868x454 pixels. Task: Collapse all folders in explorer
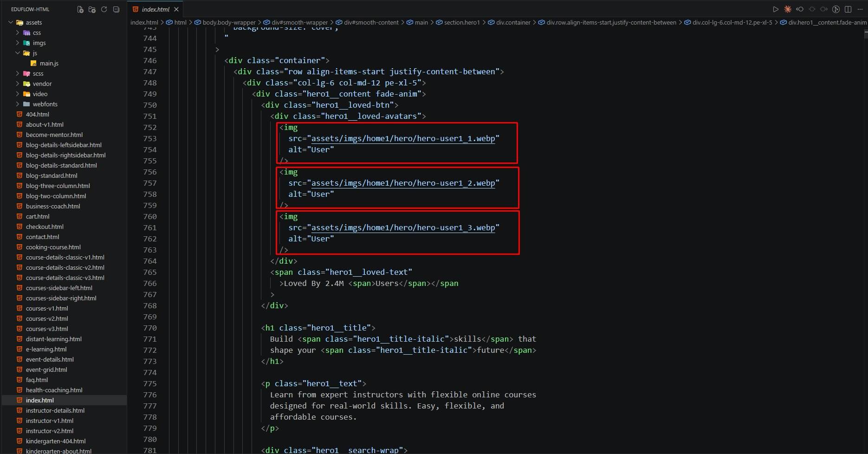[x=116, y=9]
